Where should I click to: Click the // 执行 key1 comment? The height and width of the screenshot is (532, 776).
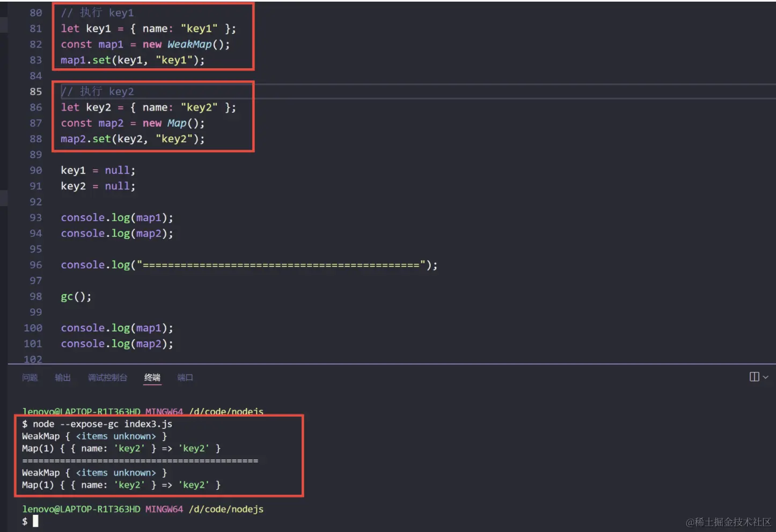point(97,12)
